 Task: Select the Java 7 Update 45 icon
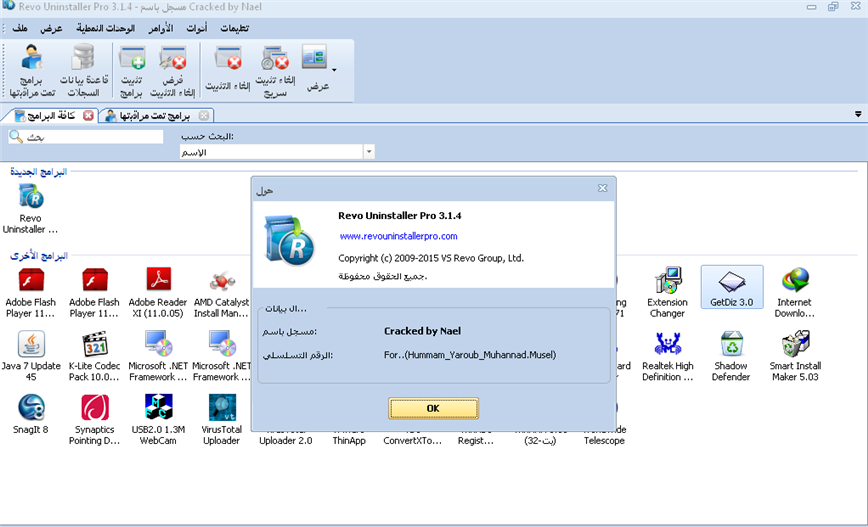[31, 355]
